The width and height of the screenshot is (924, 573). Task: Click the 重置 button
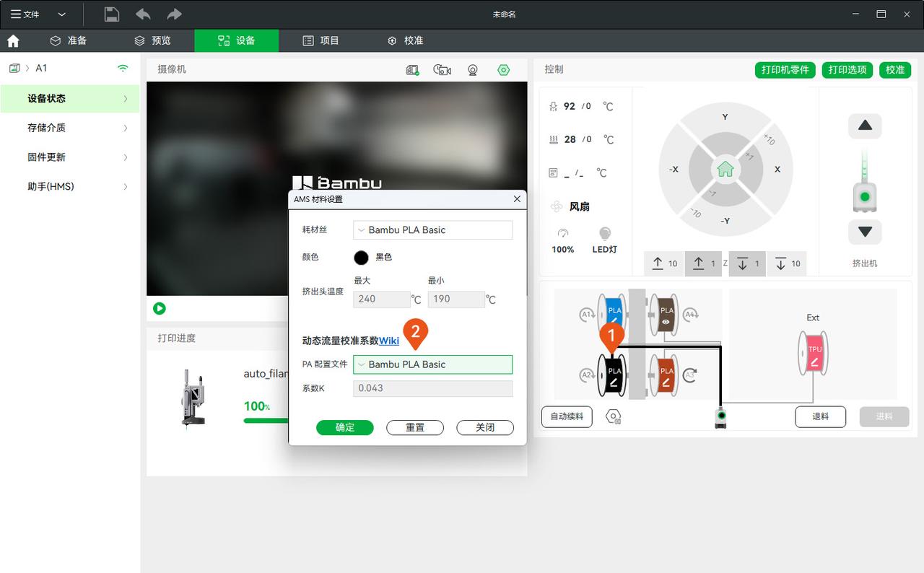[x=415, y=427]
